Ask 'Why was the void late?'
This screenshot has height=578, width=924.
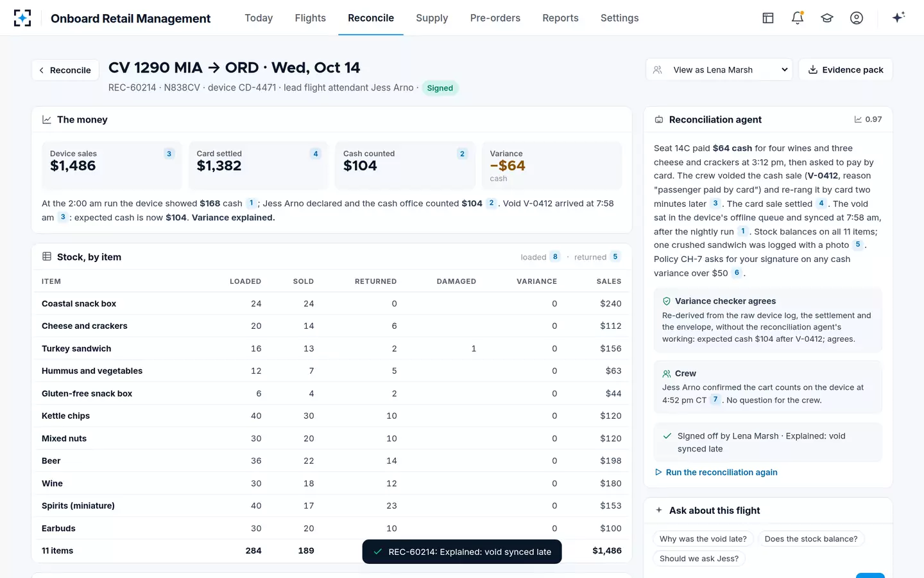[703, 539]
